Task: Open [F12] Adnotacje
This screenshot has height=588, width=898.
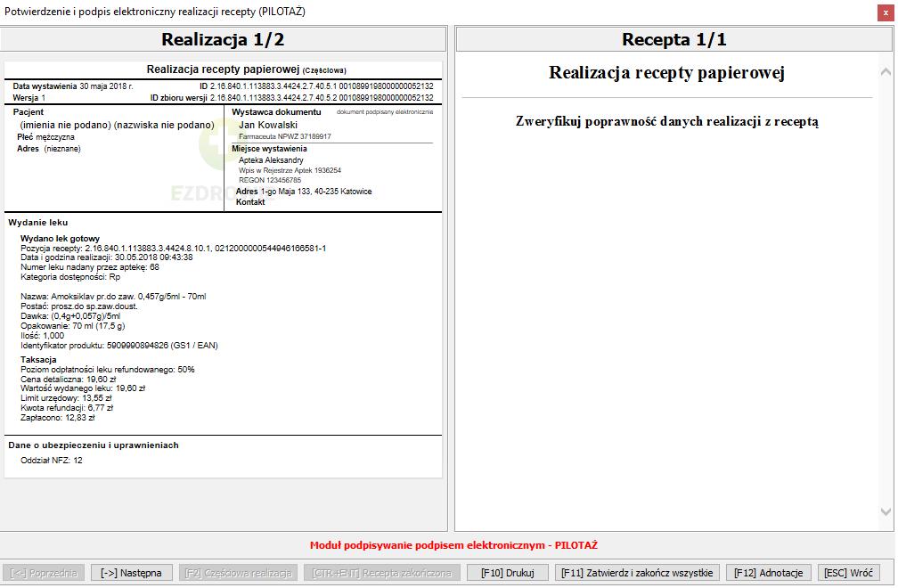Action: tap(768, 573)
